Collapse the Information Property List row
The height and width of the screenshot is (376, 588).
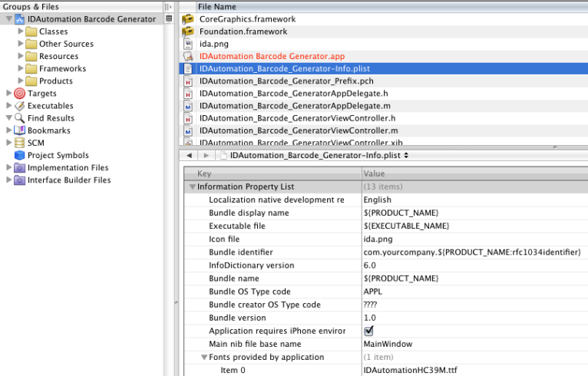click(x=193, y=186)
